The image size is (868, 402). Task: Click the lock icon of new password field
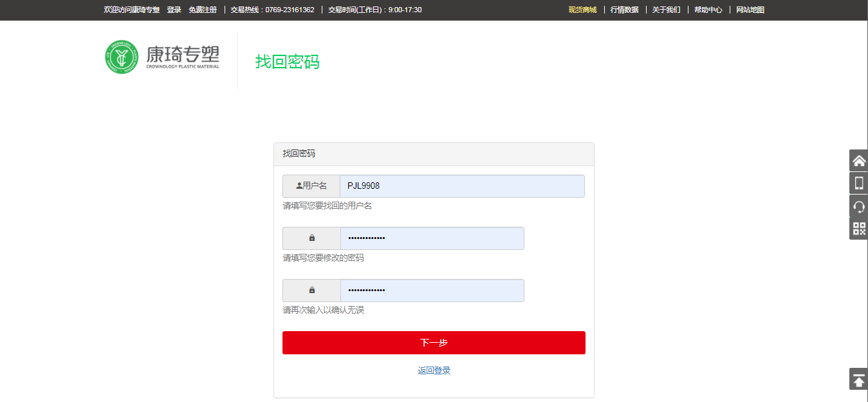point(312,238)
